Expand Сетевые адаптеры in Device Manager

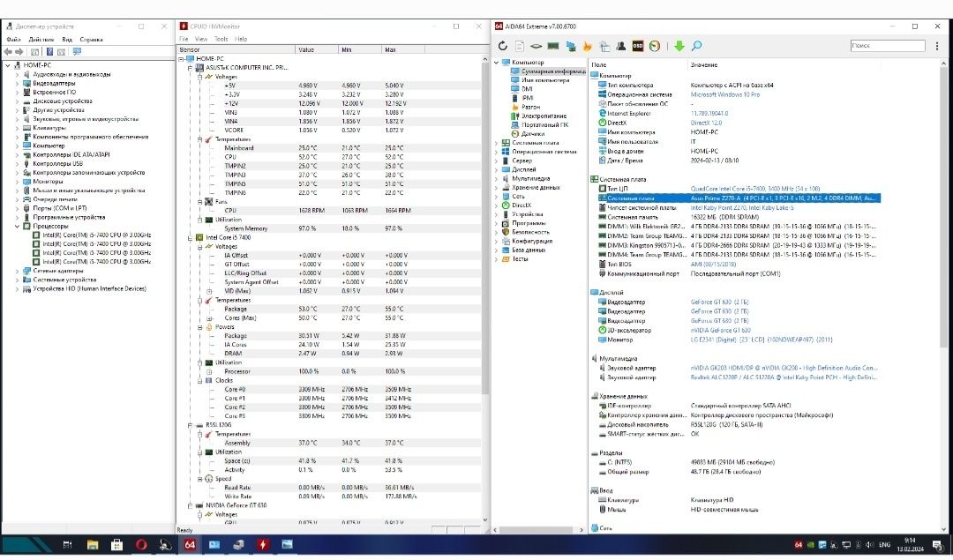coord(17,271)
